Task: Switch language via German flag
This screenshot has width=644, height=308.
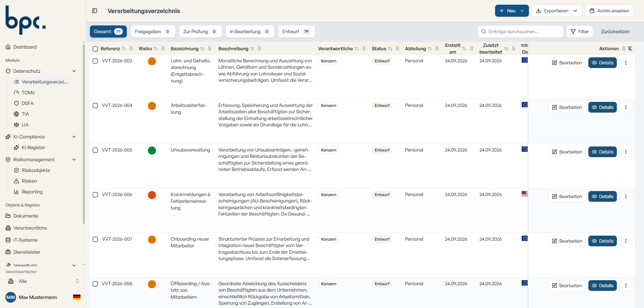Action: pyautogui.click(x=77, y=297)
